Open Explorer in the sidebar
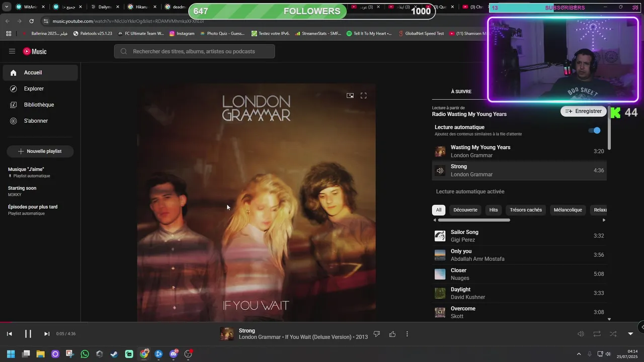 pyautogui.click(x=40, y=88)
